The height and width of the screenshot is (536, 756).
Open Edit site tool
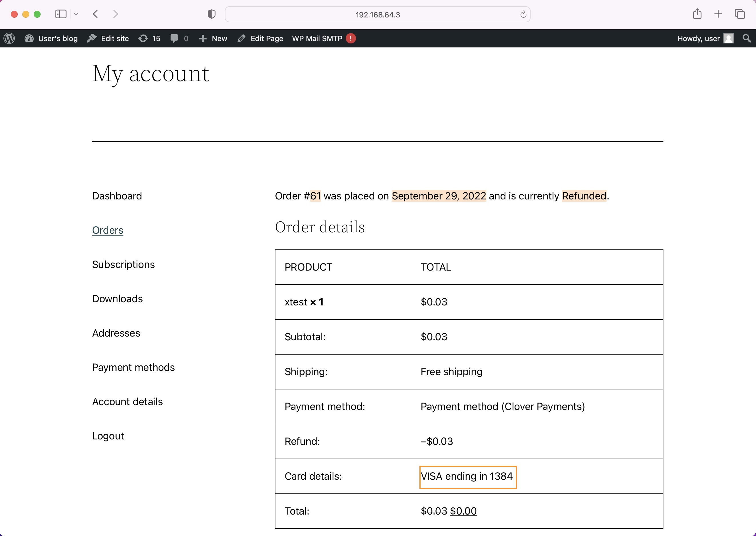(x=109, y=38)
